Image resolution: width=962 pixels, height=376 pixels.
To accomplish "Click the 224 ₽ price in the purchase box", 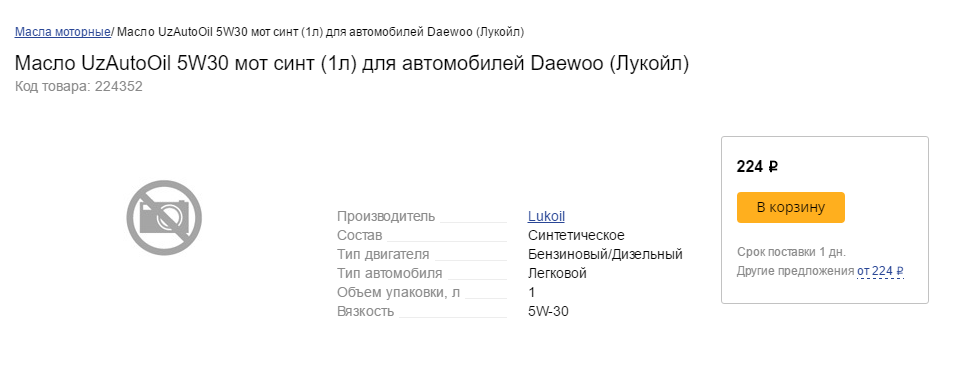I will 757,166.
